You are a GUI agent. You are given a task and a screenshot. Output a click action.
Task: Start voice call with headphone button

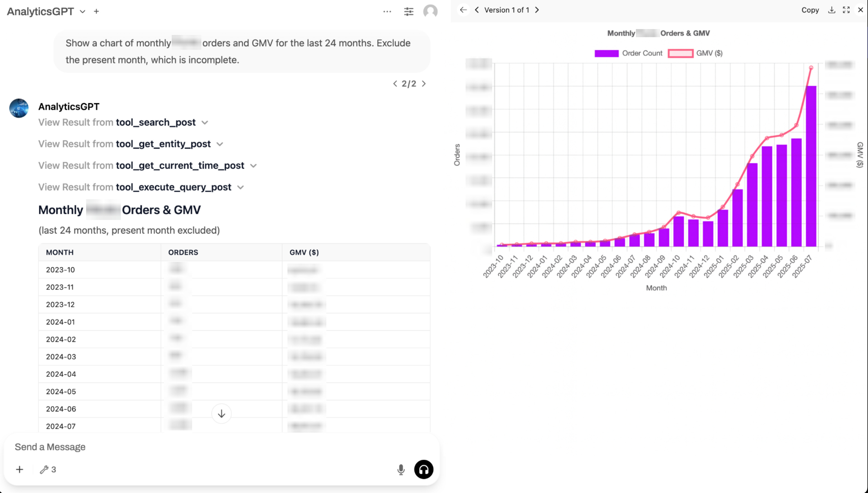pyautogui.click(x=423, y=470)
